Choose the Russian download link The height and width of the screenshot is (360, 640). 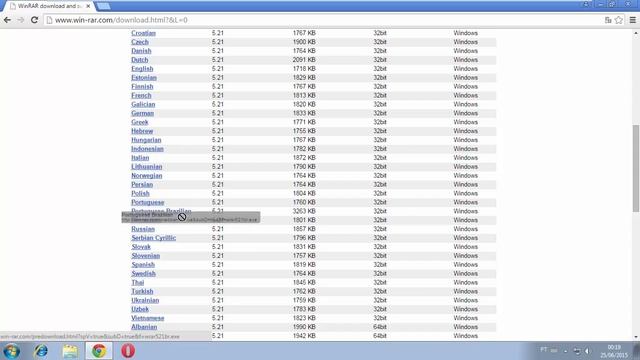[x=143, y=229]
